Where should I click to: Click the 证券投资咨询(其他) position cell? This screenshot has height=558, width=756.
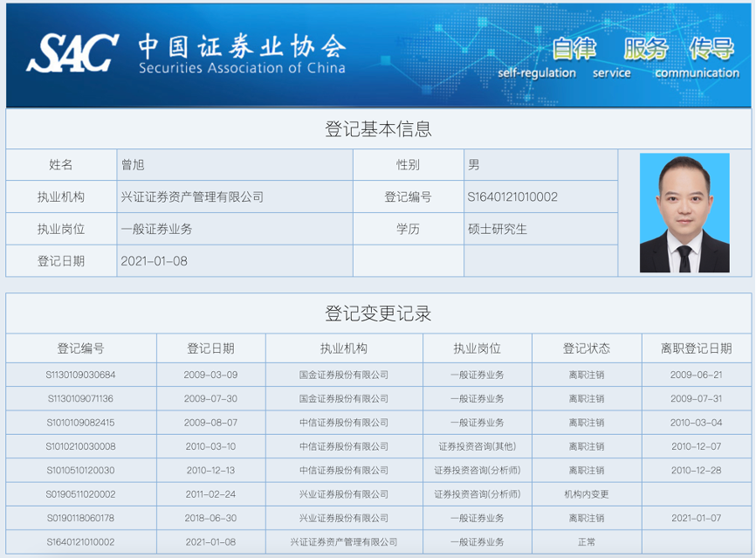[x=478, y=446]
